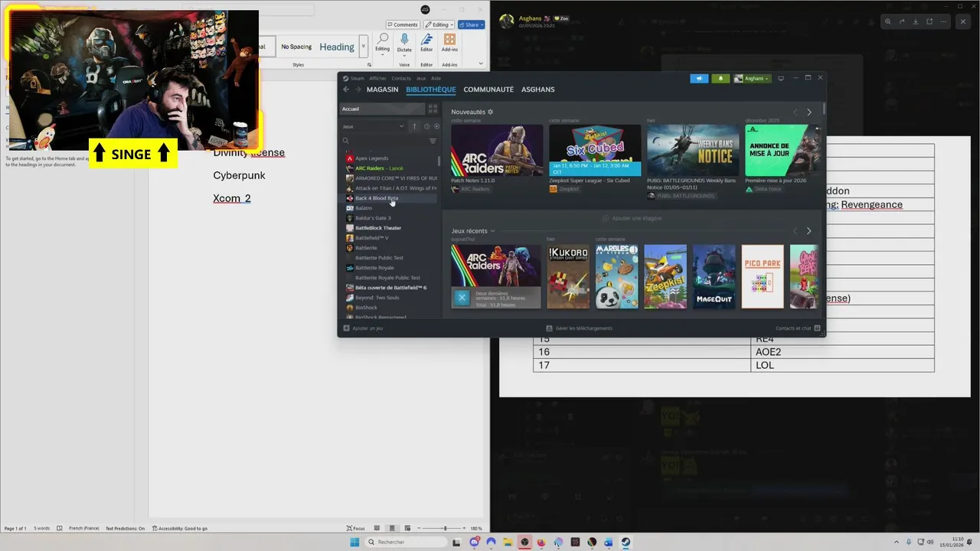Viewport: 980px width, 551px height.
Task: Open Add-ins in Word ribbon
Action: point(449,44)
